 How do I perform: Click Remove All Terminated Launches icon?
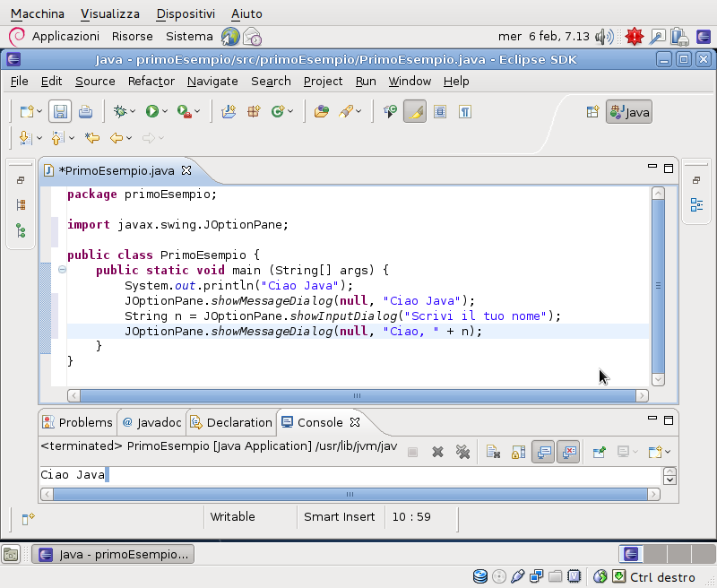pyautogui.click(x=462, y=452)
